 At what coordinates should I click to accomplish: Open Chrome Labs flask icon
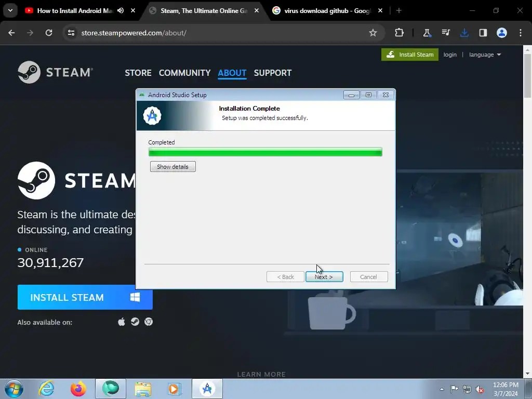[427, 33]
